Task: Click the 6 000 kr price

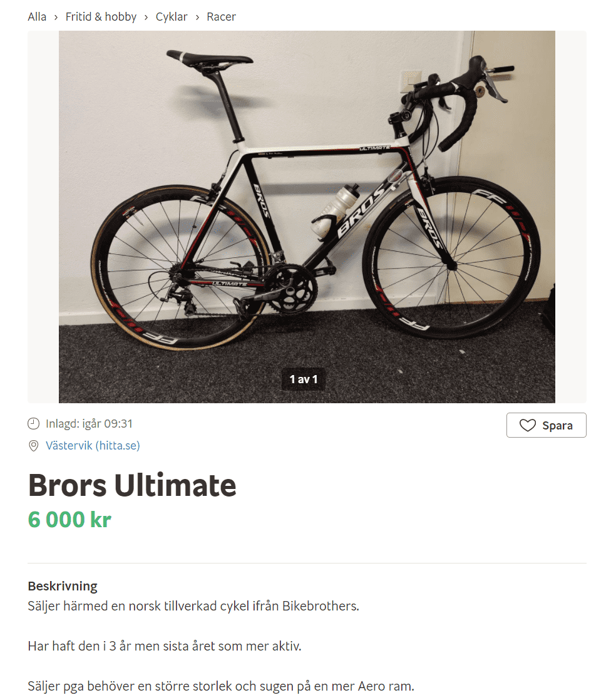Action: click(69, 519)
